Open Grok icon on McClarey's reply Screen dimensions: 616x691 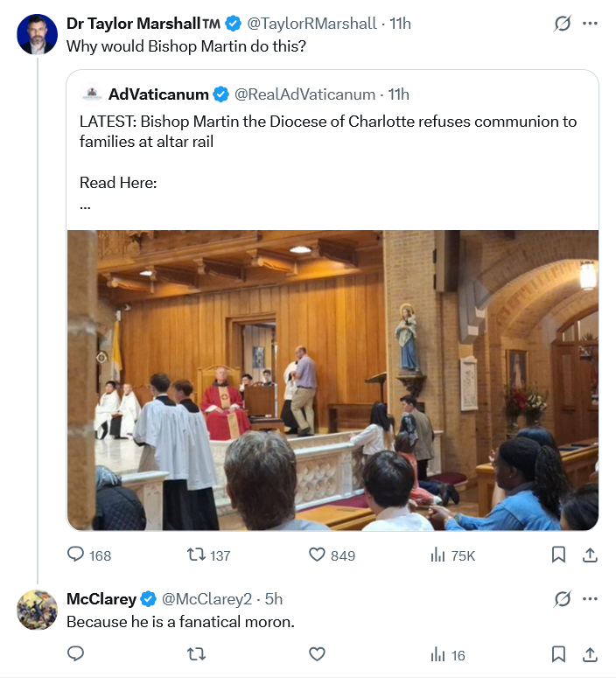pos(563,599)
